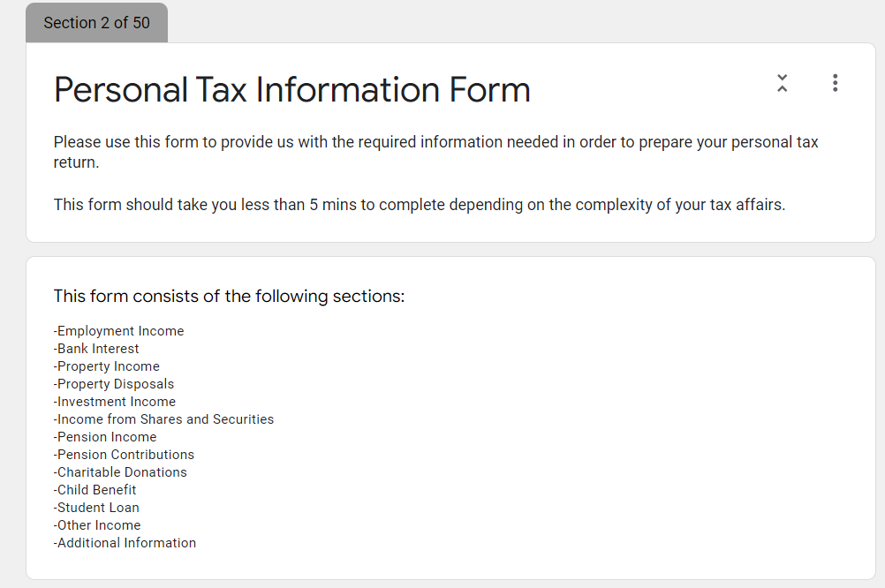Click the Charitable Donations line

(x=120, y=472)
